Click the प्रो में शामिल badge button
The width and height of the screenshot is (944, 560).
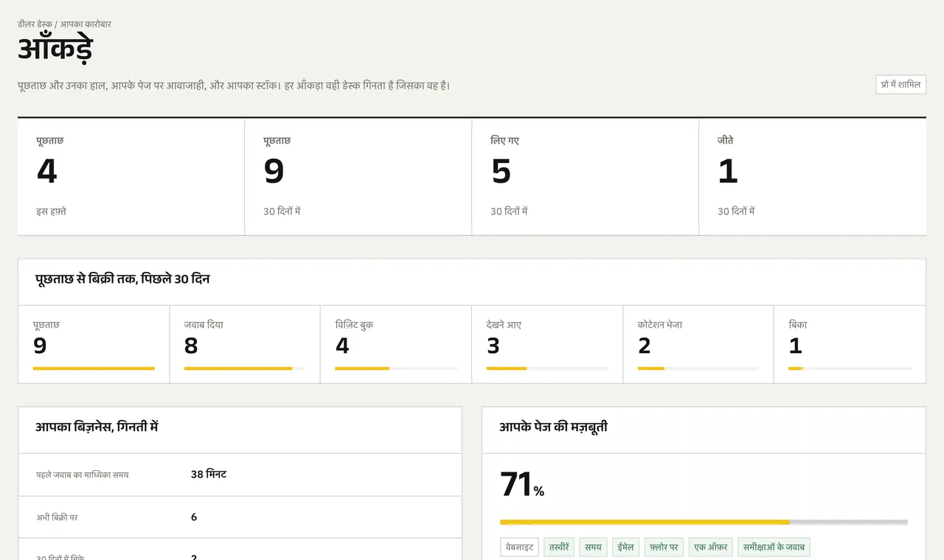coord(900,85)
